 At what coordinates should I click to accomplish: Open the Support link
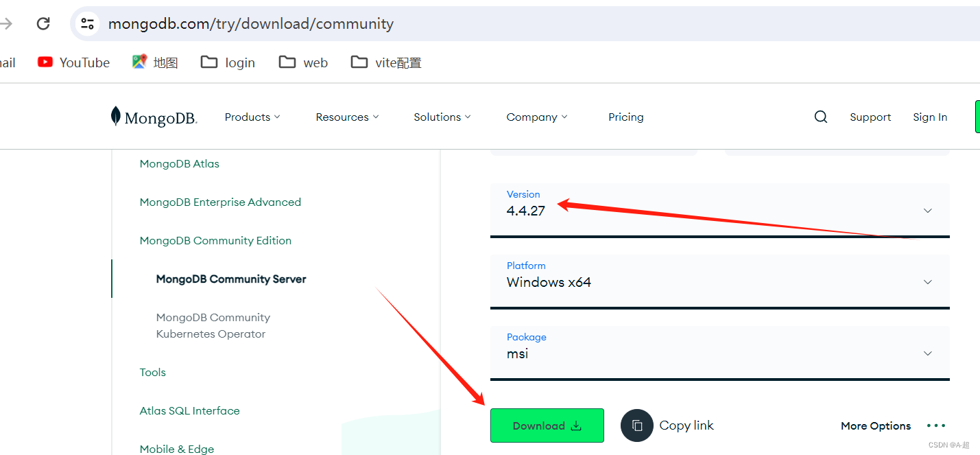click(x=870, y=117)
